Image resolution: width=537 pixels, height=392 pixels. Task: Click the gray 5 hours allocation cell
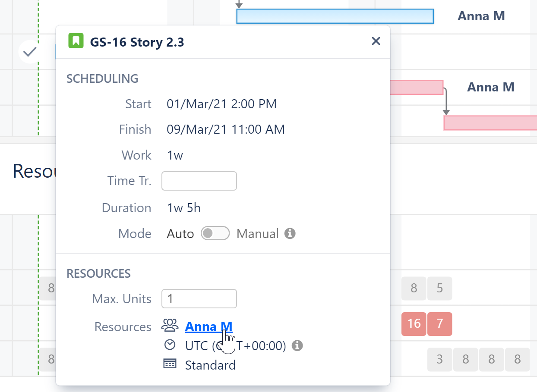pyautogui.click(x=440, y=288)
